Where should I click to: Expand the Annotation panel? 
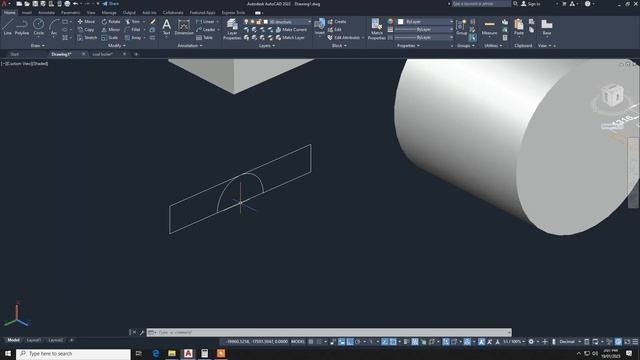pyautogui.click(x=190, y=46)
